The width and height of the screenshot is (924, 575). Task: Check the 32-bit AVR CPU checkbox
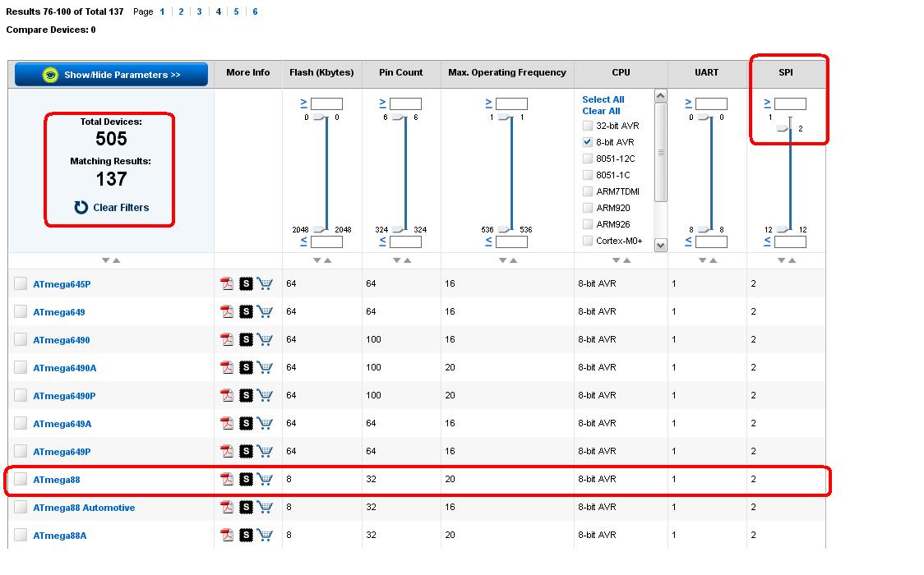pos(588,126)
